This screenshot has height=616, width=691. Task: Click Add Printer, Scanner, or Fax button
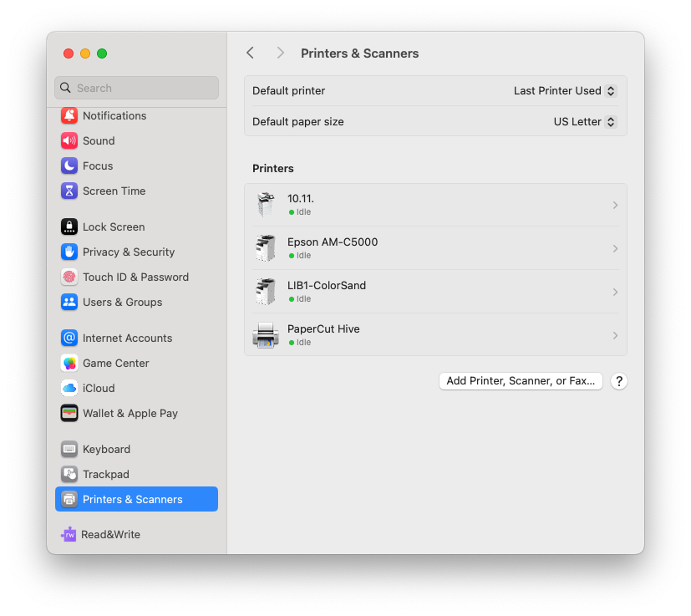tap(520, 380)
